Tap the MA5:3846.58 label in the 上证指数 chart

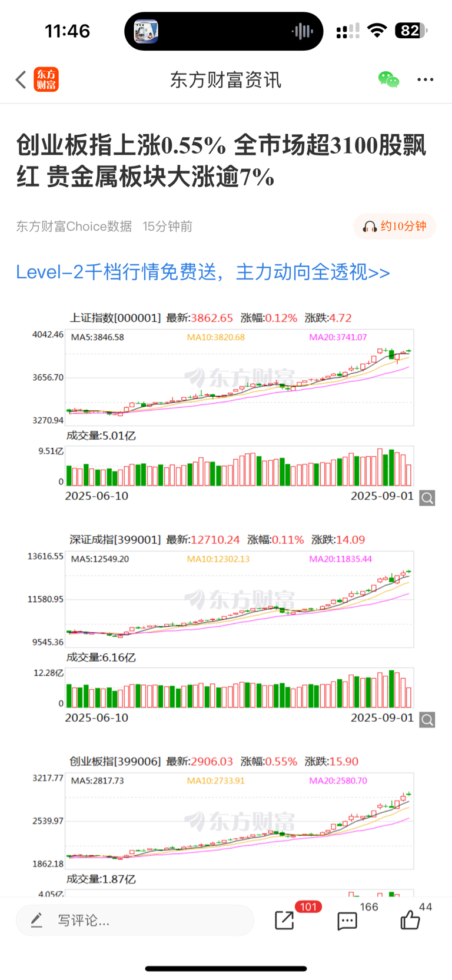click(x=98, y=337)
